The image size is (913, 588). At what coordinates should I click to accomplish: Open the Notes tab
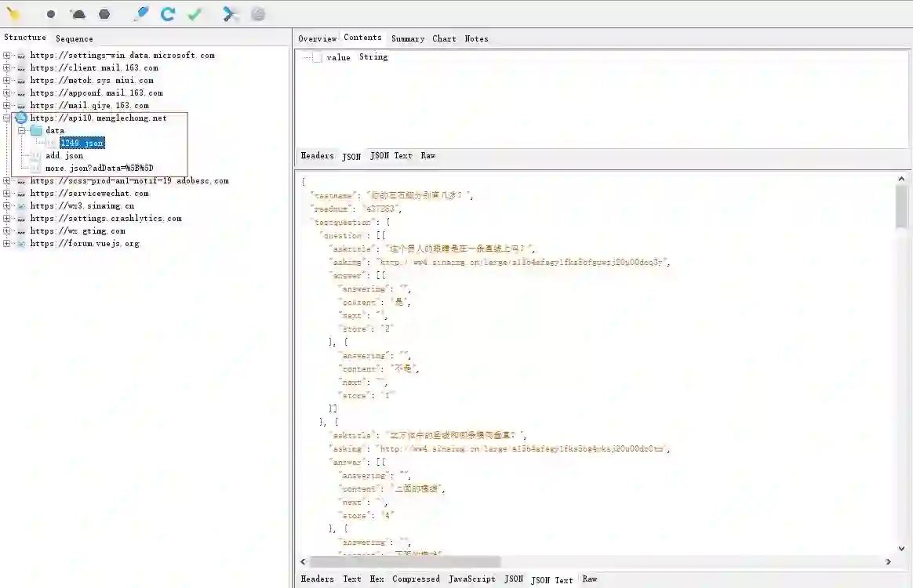tap(476, 38)
